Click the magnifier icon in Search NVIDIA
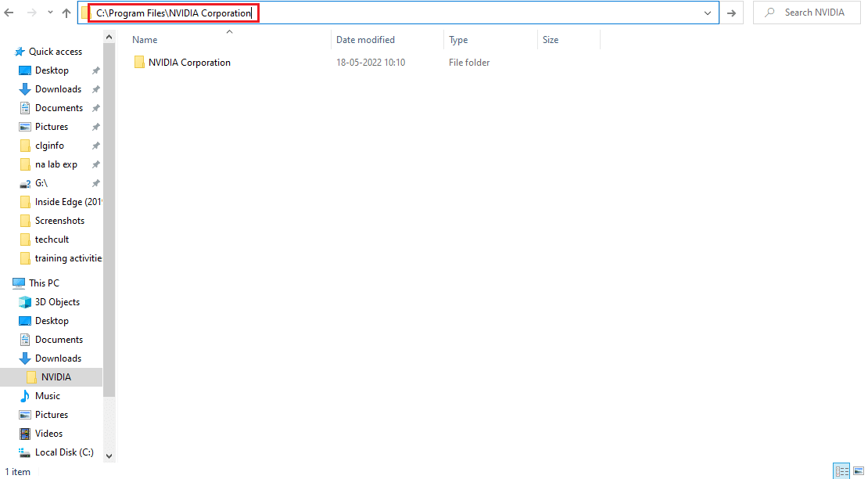This screenshot has width=868, height=479. coord(769,13)
